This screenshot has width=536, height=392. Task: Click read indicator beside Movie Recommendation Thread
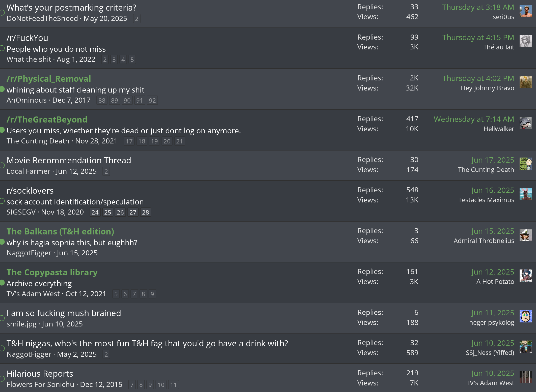click(2, 165)
